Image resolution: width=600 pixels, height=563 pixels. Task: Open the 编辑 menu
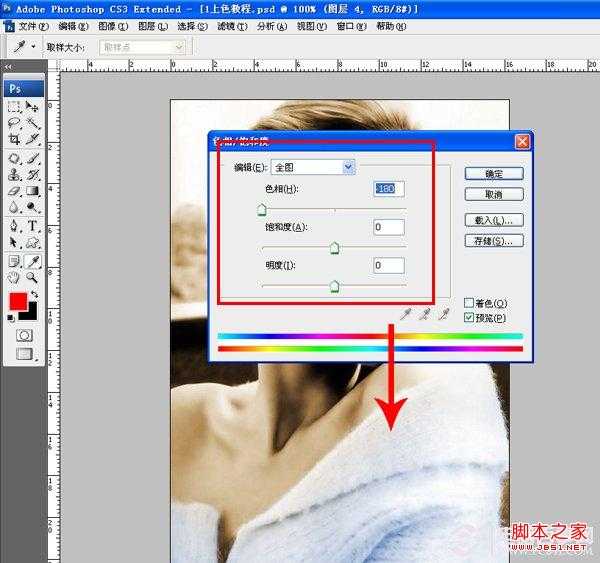tap(73, 26)
